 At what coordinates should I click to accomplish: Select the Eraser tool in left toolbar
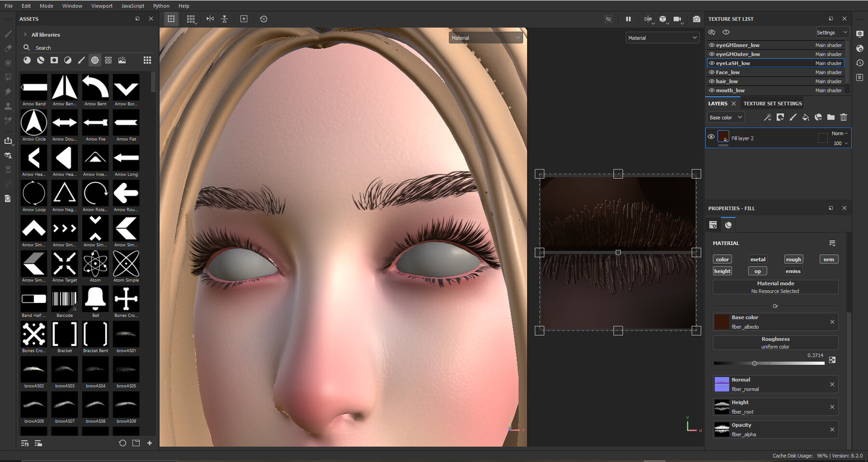(8, 48)
